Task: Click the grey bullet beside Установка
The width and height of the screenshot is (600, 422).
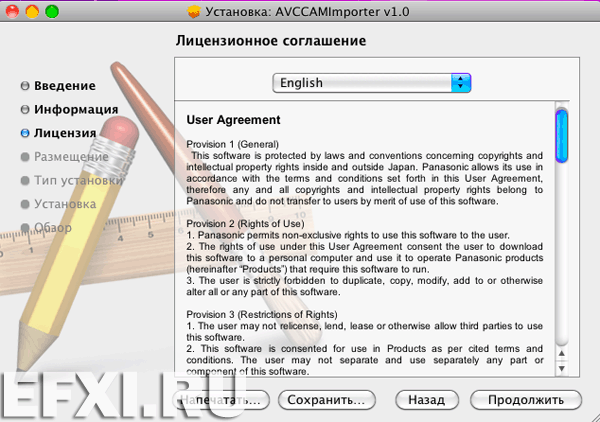Action: click(x=25, y=204)
